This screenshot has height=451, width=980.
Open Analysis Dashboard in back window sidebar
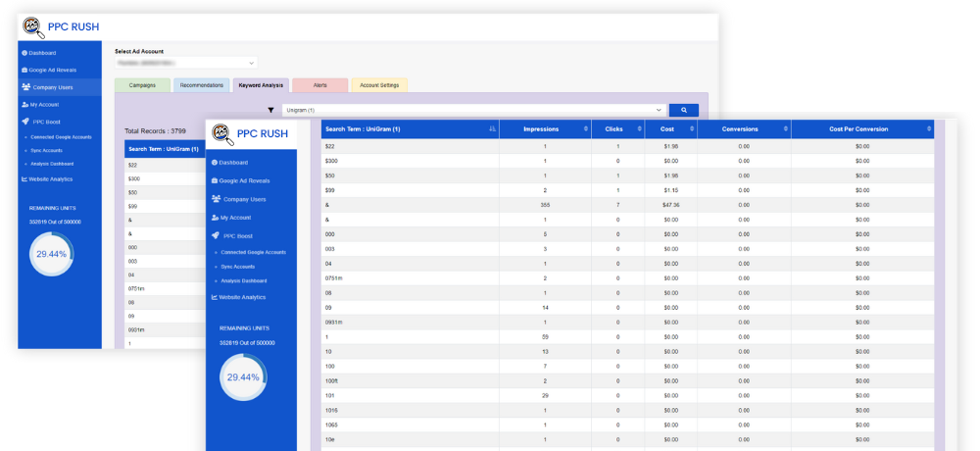[x=52, y=164]
